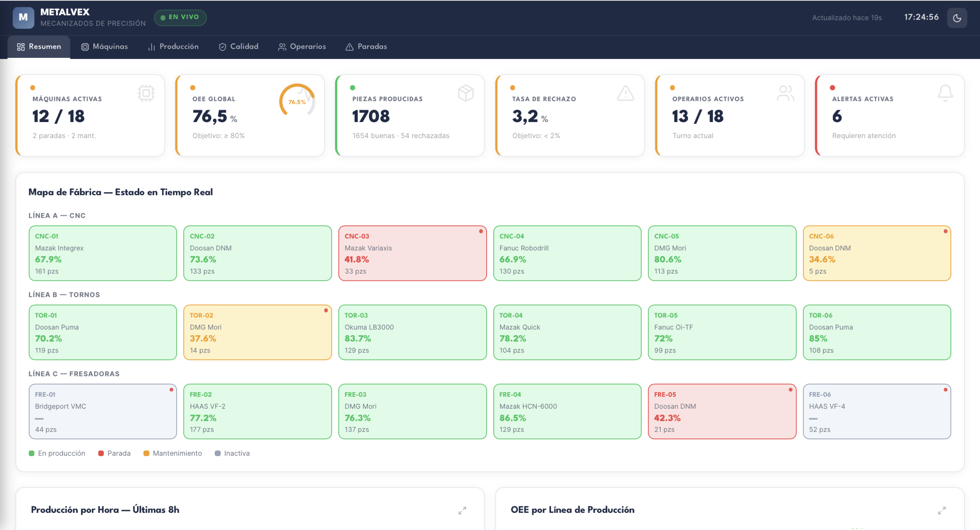Image resolution: width=980 pixels, height=530 pixels.
Task: Click the EN VIVO status badge
Action: [180, 18]
